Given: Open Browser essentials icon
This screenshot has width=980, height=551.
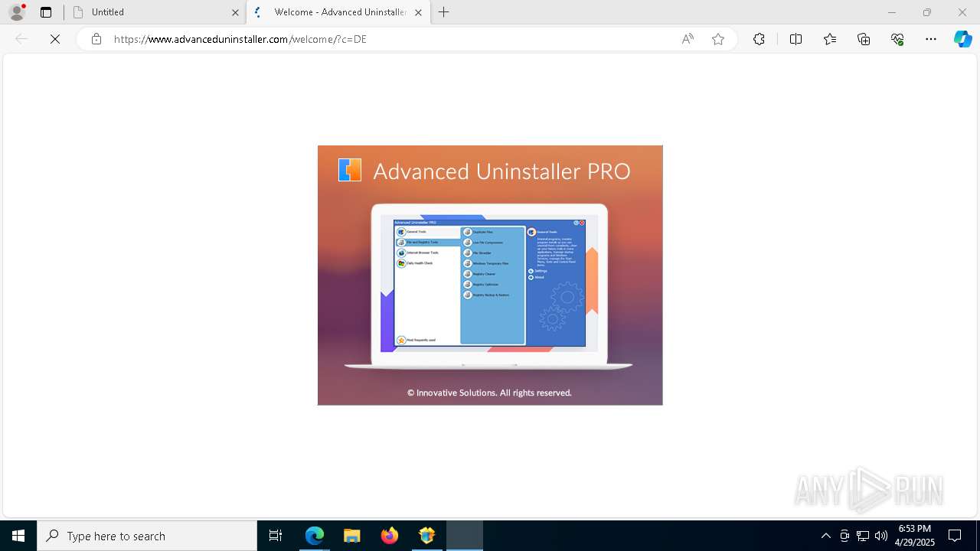Looking at the screenshot, I should click(897, 39).
